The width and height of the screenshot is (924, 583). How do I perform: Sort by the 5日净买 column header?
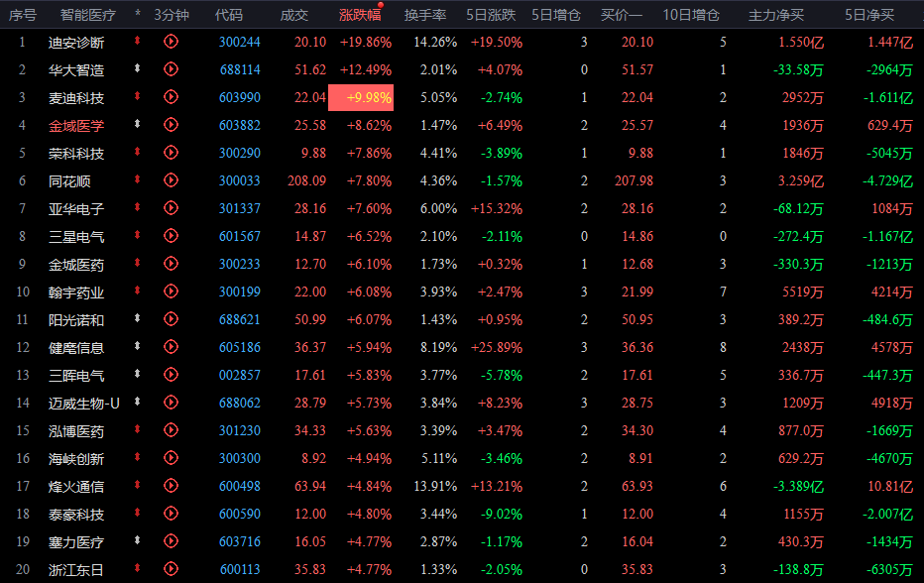tap(869, 15)
